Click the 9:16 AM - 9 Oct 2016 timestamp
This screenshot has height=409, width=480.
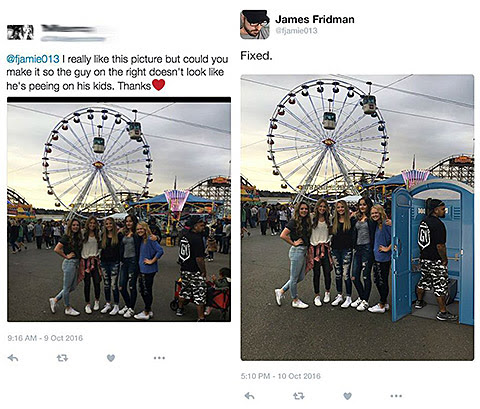45,338
